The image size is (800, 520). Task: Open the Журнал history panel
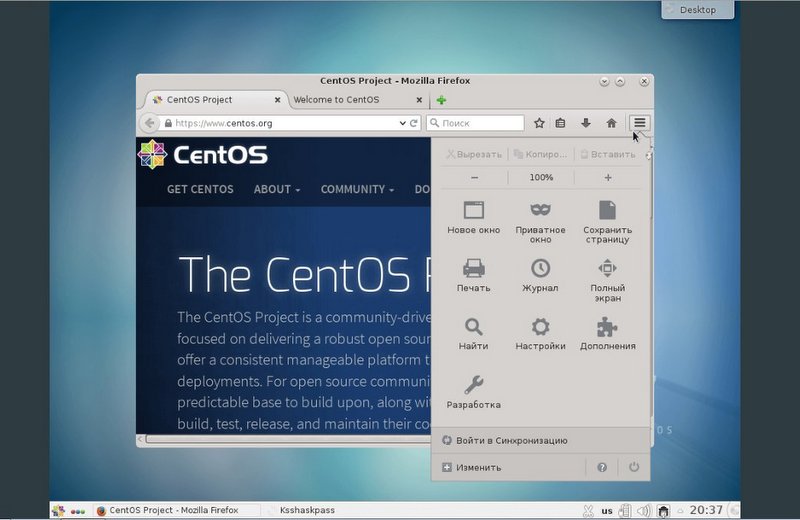(540, 276)
